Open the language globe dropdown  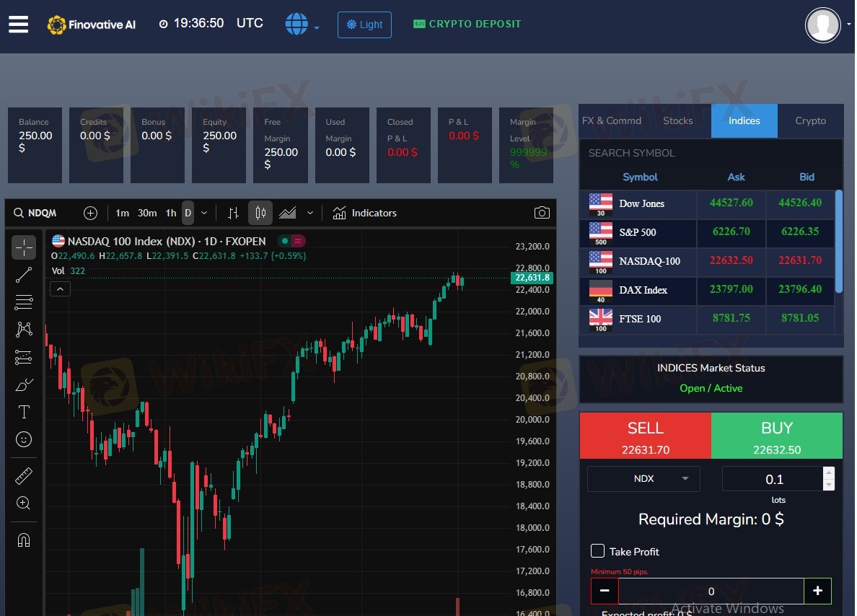click(x=302, y=25)
